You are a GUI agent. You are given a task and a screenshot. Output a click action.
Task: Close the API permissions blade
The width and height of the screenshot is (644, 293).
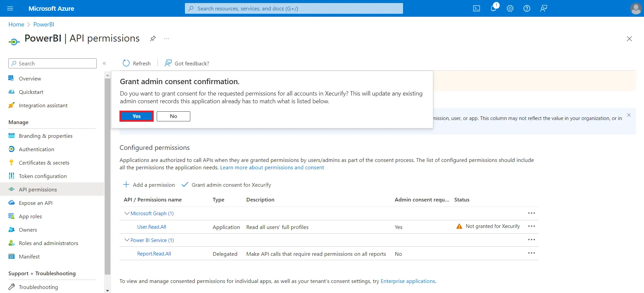pos(629,39)
